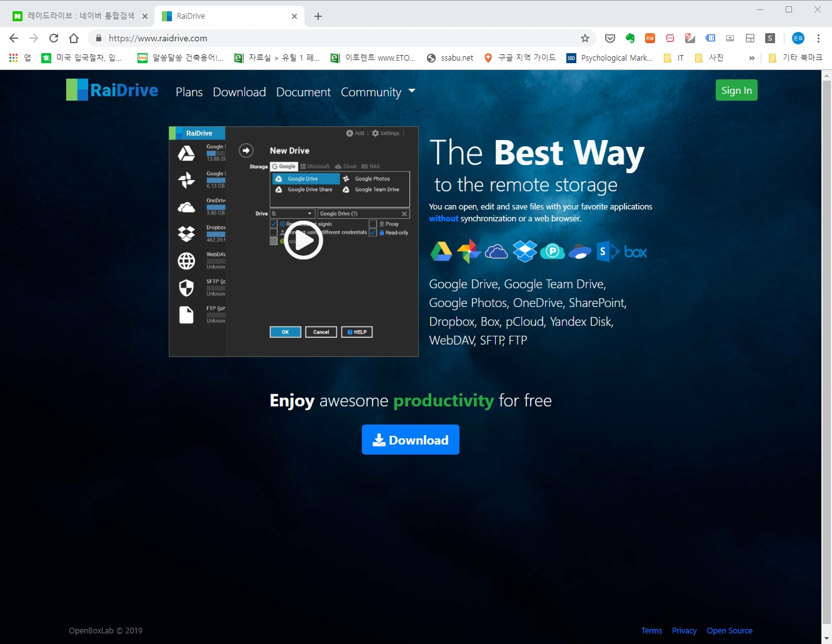832x644 pixels.
Task: Open the IT bookmarks folder
Action: click(x=674, y=58)
